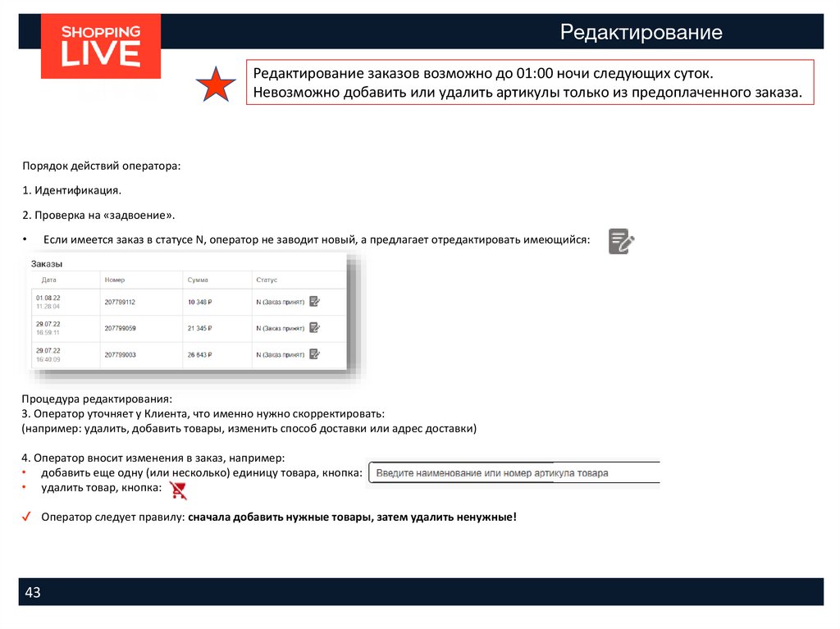Viewport: 840px width, 629px height.
Task: Focus the product name or article input field
Action: [514, 472]
